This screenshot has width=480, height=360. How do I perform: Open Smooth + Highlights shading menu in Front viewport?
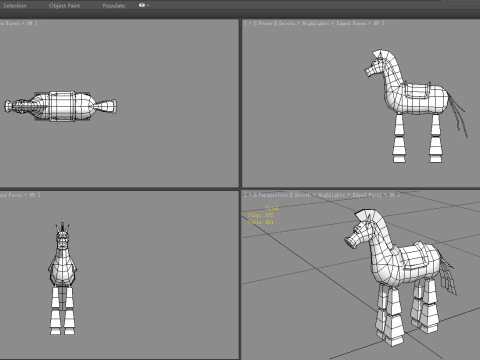coord(304,23)
